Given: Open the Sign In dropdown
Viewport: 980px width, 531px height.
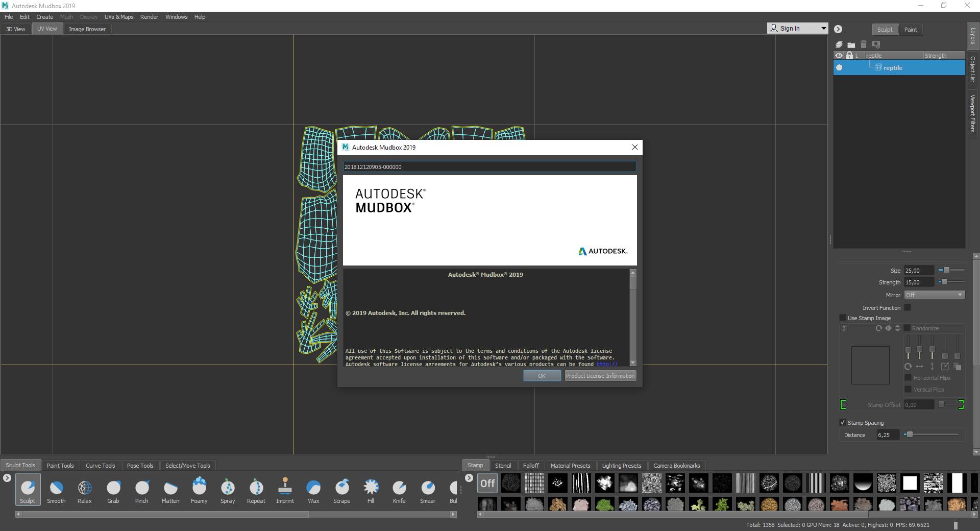Looking at the screenshot, I should point(797,28).
